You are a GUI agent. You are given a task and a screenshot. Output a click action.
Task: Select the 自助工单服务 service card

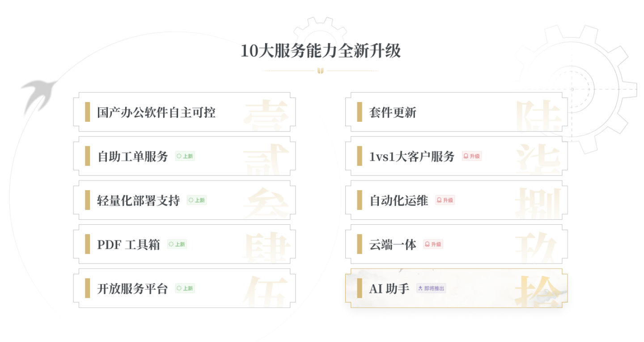click(x=184, y=156)
